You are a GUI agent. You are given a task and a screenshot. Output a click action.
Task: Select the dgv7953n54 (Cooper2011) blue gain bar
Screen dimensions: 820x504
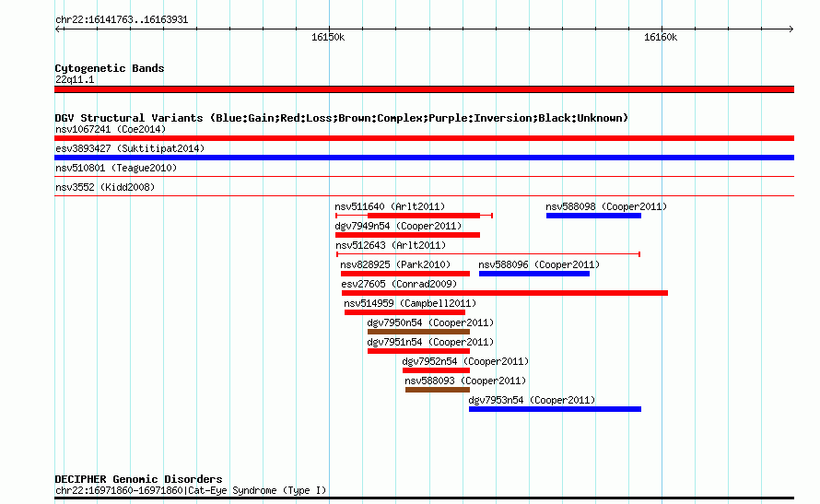[555, 409]
